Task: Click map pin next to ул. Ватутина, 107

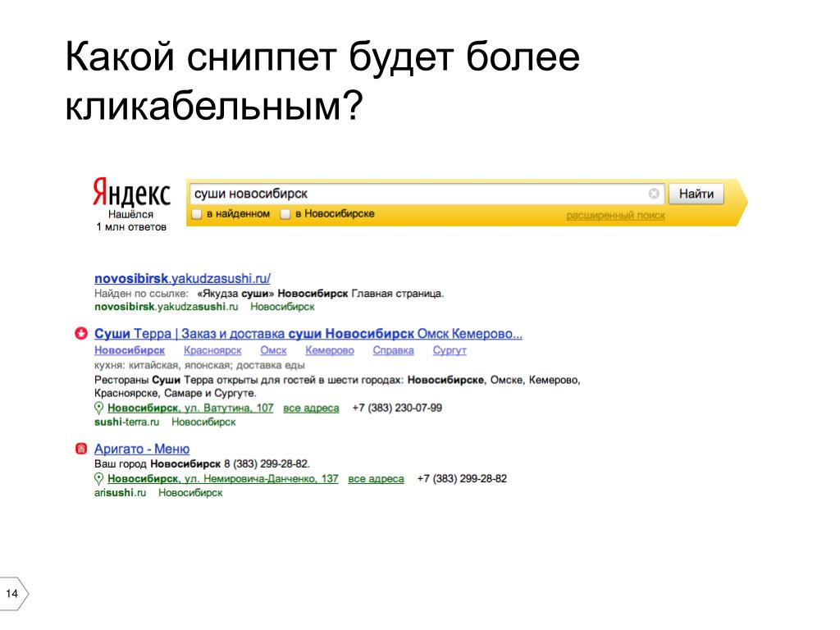Action: pyautogui.click(x=98, y=409)
